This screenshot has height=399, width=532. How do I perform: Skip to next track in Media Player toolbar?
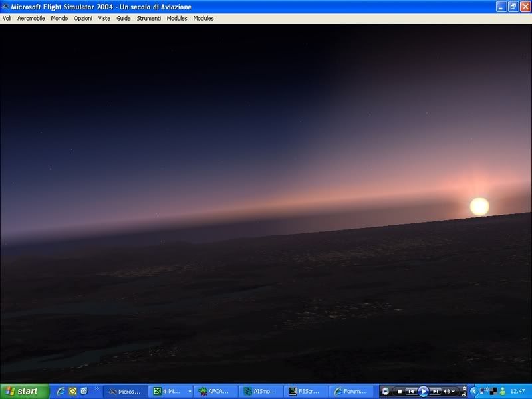(436, 392)
